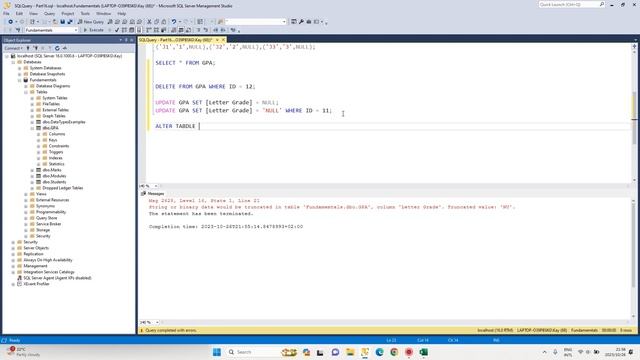Viewport: 640px width, 360px height.
Task: Open Excel from the taskbar
Action: click(x=423, y=352)
